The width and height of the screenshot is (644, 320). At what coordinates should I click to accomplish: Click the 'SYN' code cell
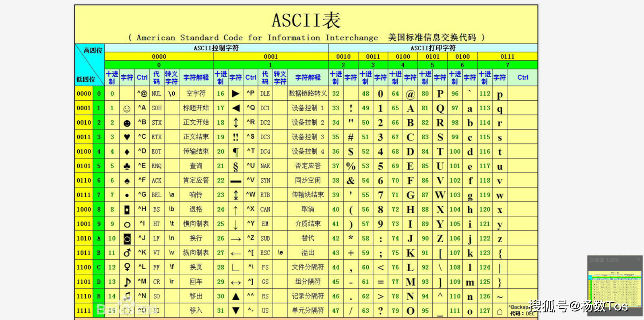pos(265,180)
